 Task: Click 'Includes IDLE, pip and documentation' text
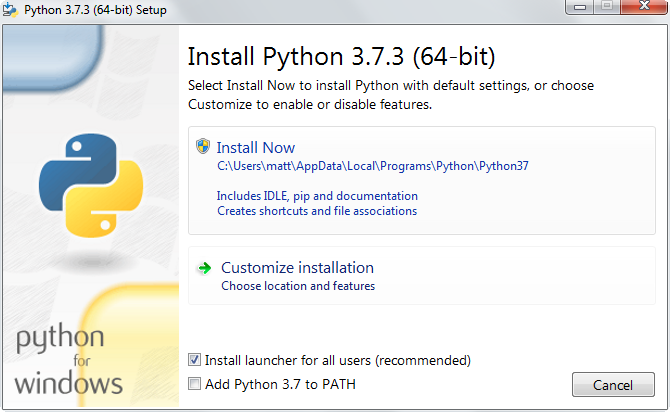pyautogui.click(x=317, y=196)
